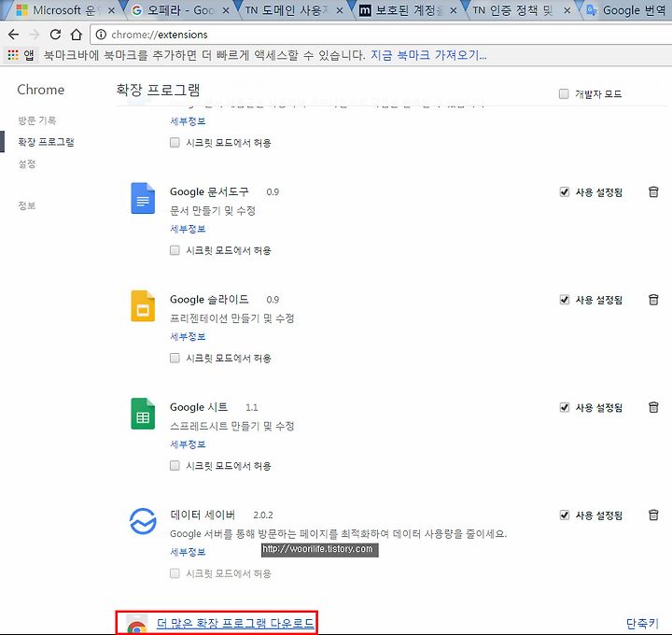Open 세부정보 for the topmost extension
Screen dimensions: 672x635
(x=188, y=121)
